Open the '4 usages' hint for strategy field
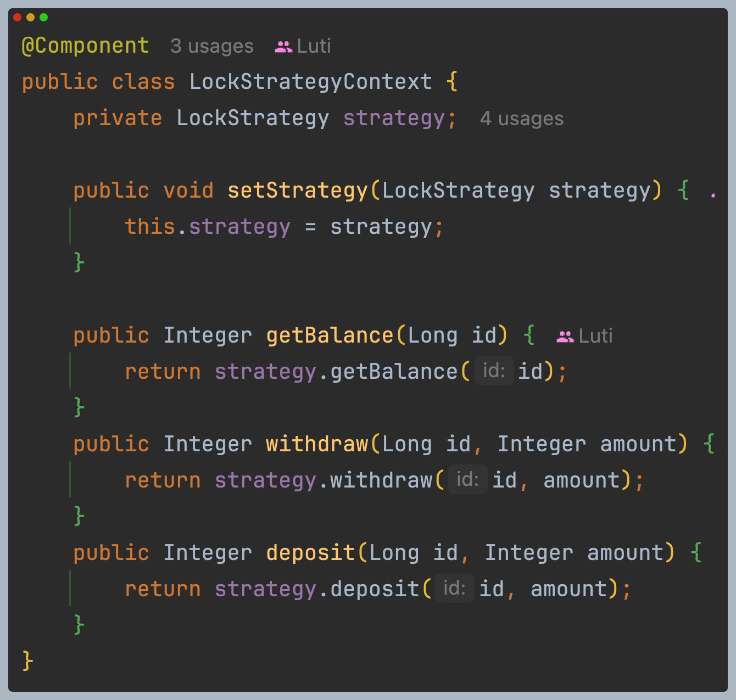Screen dimensions: 736x700 (x=522, y=119)
